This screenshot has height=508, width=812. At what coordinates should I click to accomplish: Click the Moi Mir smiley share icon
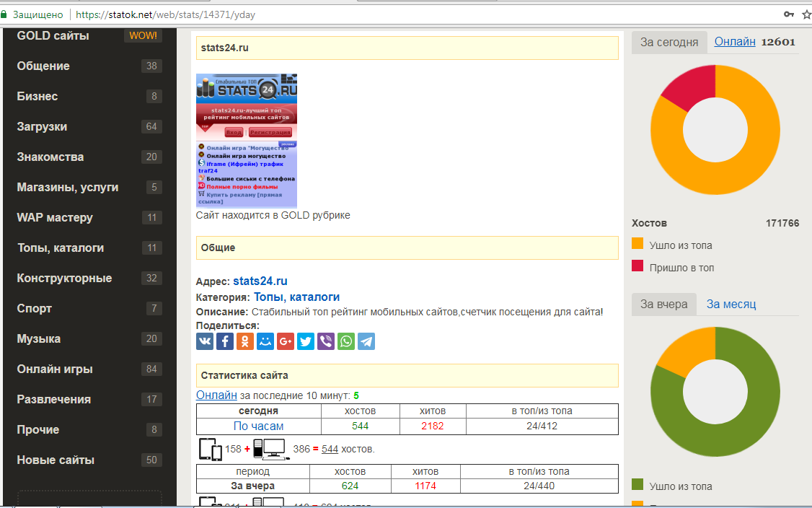(265, 341)
